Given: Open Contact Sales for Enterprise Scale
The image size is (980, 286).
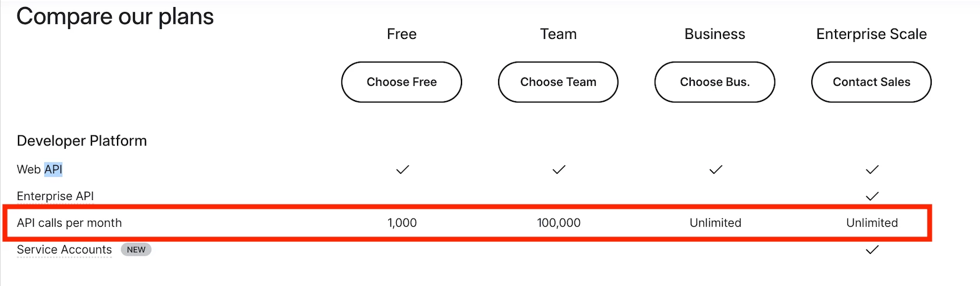Looking at the screenshot, I should 871,82.
